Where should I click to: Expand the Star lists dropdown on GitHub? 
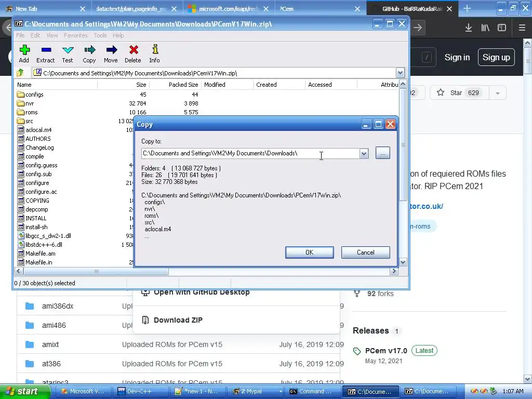498,93
